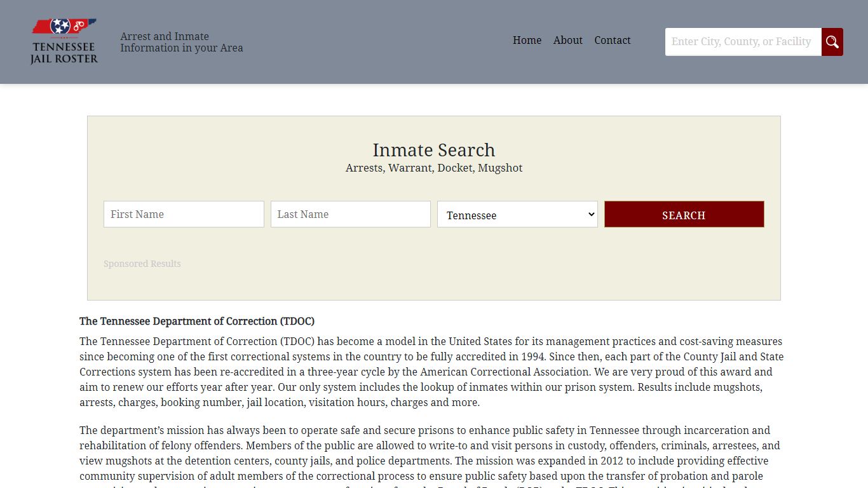Click the Arrest and Inmate Information tagline
The image size is (868, 488).
182,42
